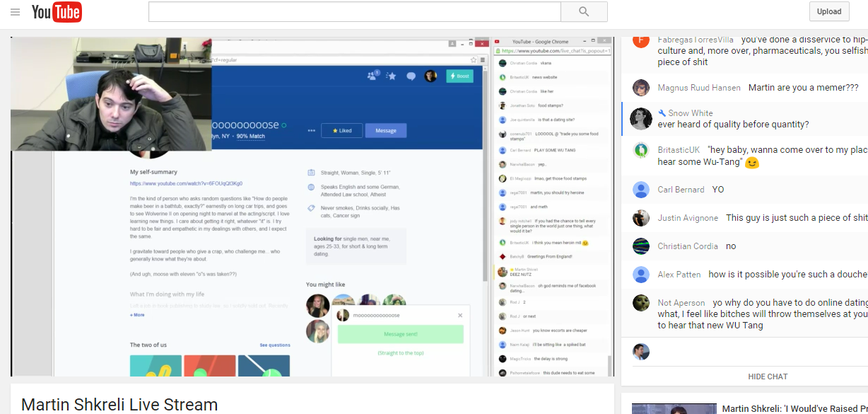
Task: Open Magnus Ruud Hansen's name in chat
Action: click(699, 88)
